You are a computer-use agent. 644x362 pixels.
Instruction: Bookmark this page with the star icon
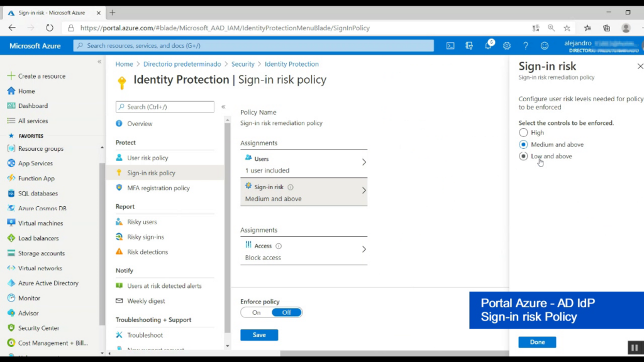567,28
